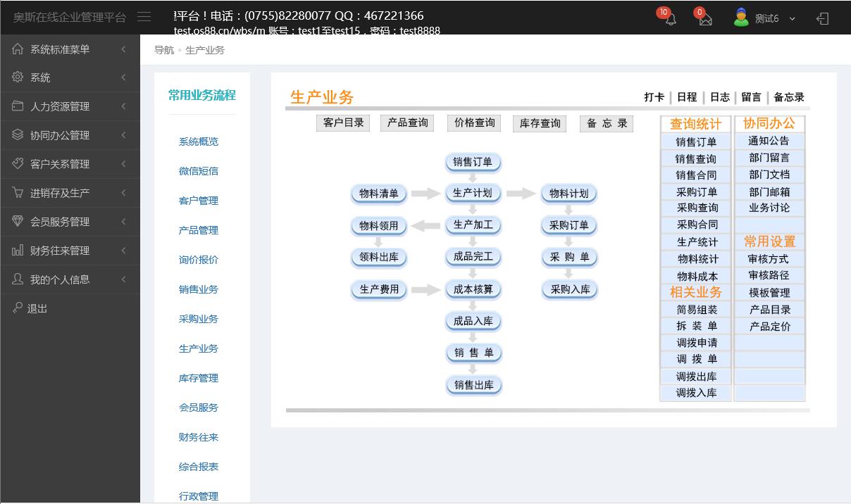This screenshot has height=504, width=851.
Task: Click the 生产费用 flowchart node
Action: [x=380, y=289]
